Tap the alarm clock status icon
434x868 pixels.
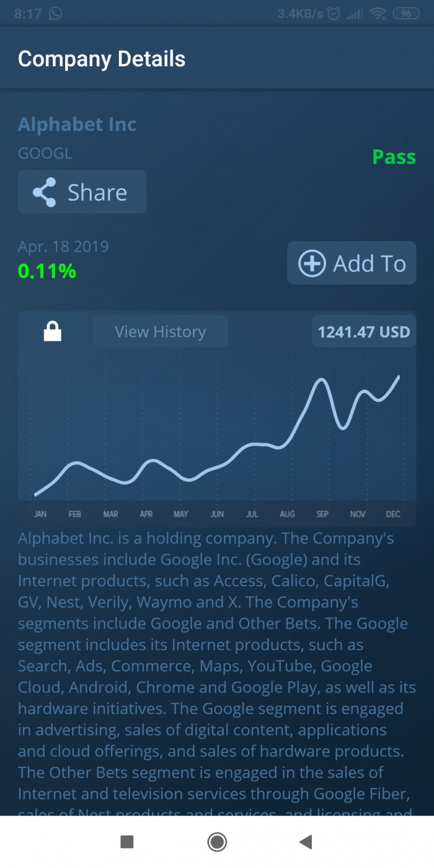(334, 13)
